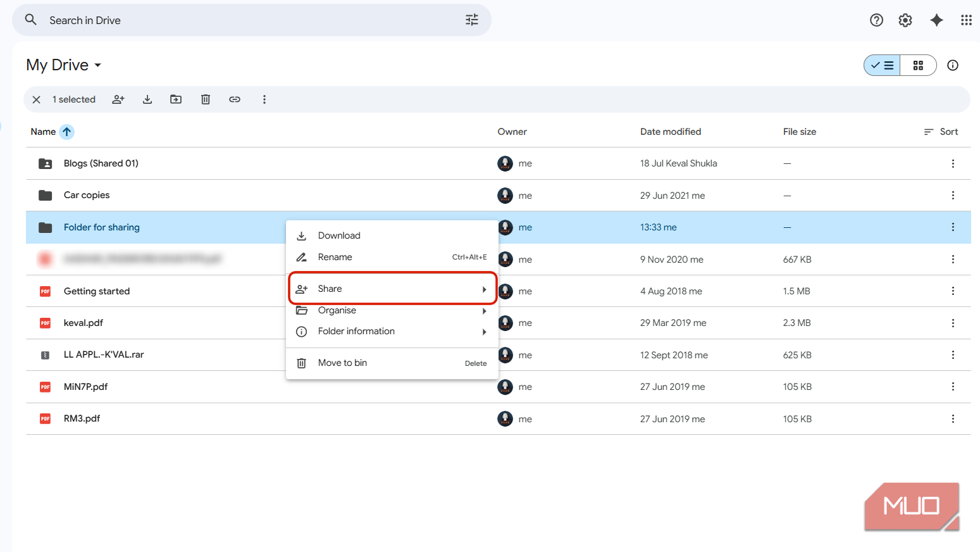This screenshot has width=980, height=552.
Task: Open more actions for keval.pdf row
Action: coord(953,323)
